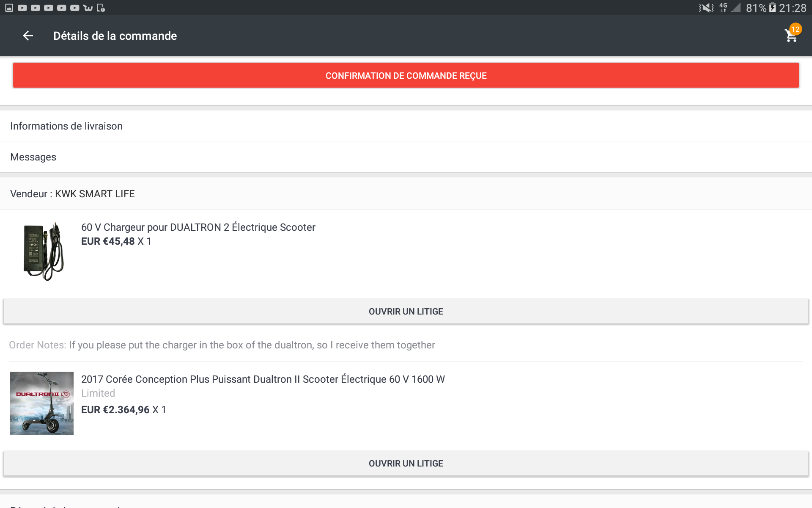Open the Dualtron II scooter thumbnail
The image size is (812, 508).
click(42, 403)
